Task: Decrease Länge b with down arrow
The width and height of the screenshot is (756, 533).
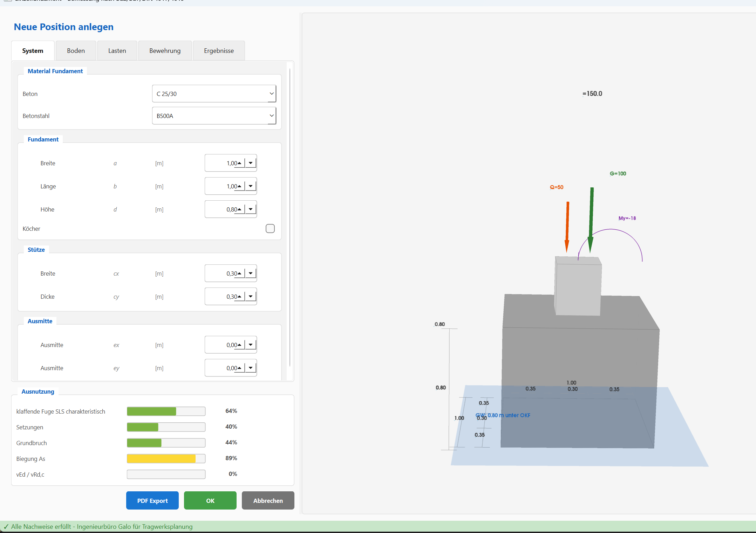Action: pos(251,186)
